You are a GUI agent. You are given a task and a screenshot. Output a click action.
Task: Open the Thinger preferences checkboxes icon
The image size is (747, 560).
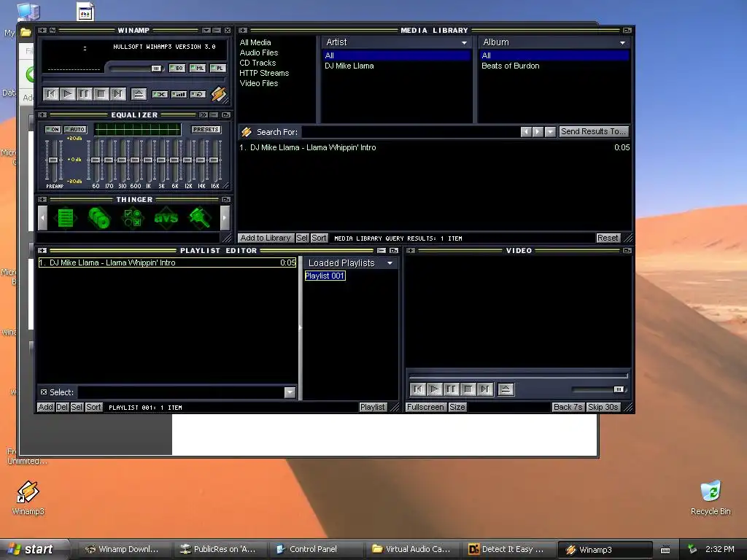pyautogui.click(x=133, y=218)
